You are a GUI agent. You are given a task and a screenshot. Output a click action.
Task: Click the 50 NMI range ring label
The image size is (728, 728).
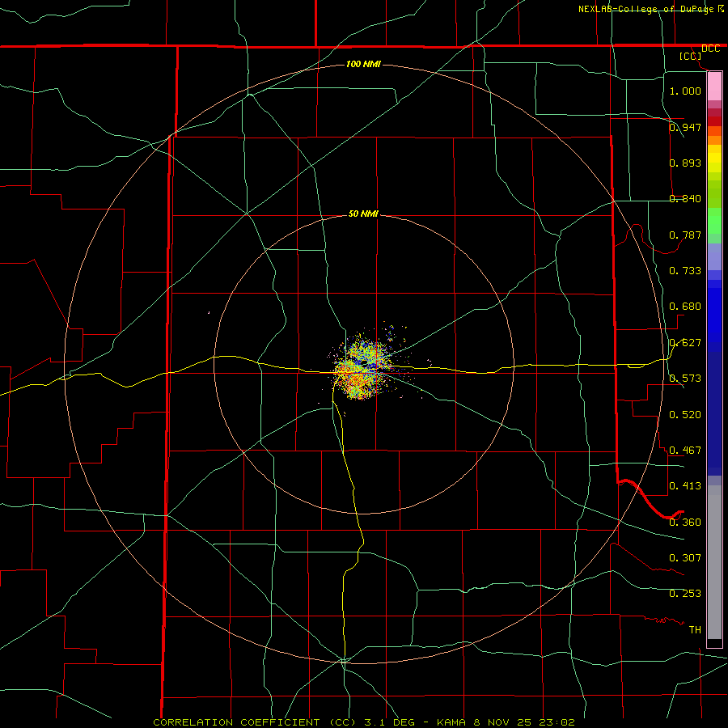363,214
